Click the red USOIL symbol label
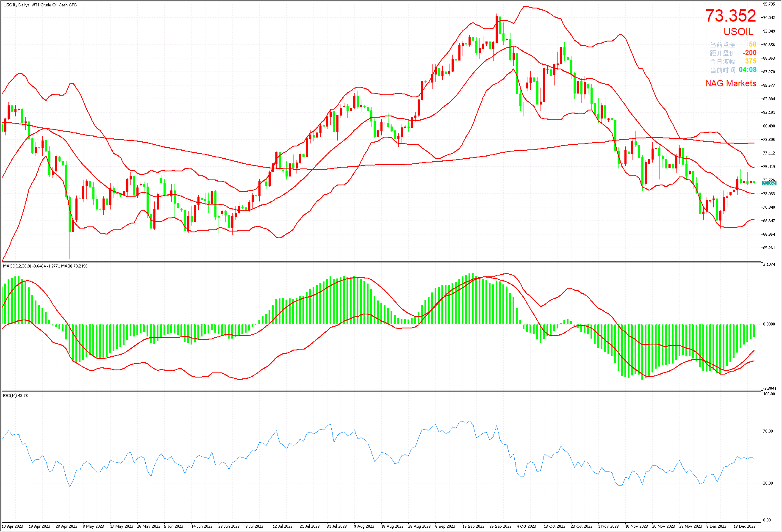 738,32
